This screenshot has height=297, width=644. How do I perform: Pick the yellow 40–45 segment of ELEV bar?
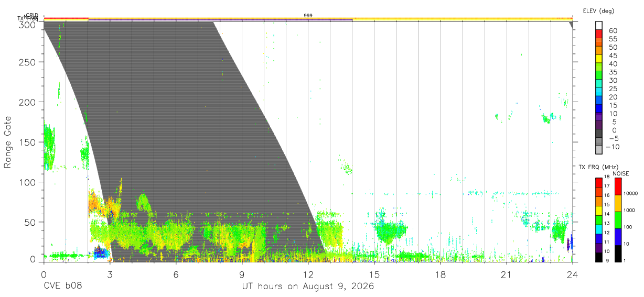pyautogui.click(x=599, y=59)
